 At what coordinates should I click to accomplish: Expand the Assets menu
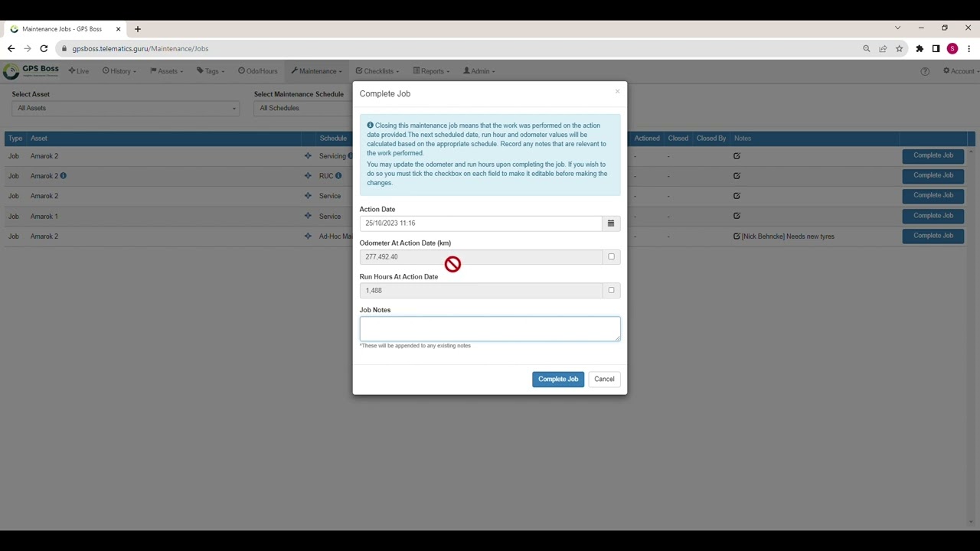click(x=166, y=71)
